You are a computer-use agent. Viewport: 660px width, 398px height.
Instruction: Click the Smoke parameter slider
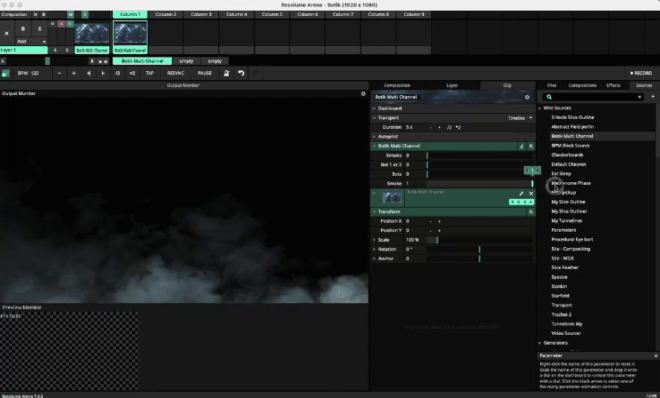[x=480, y=183]
